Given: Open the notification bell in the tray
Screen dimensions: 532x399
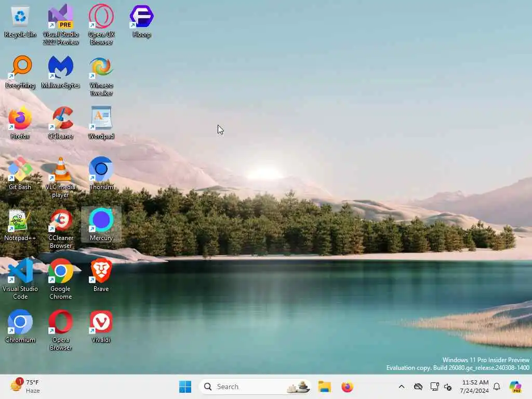Looking at the screenshot, I should [x=497, y=387].
